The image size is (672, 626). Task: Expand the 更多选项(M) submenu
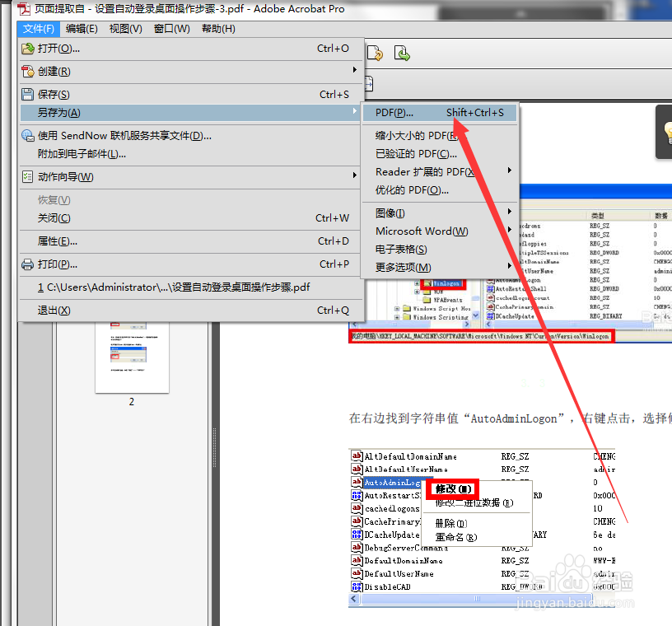point(440,268)
